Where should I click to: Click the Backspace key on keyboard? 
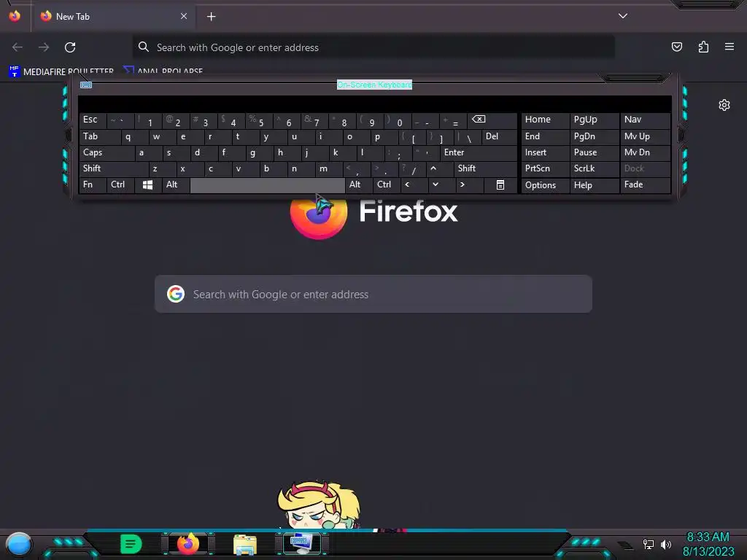pyautogui.click(x=492, y=120)
